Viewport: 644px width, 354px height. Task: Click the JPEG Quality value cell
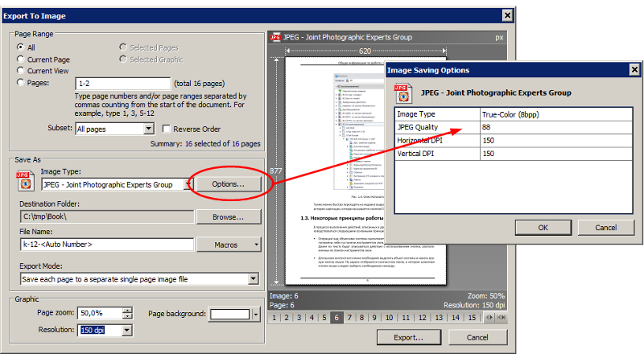point(551,127)
